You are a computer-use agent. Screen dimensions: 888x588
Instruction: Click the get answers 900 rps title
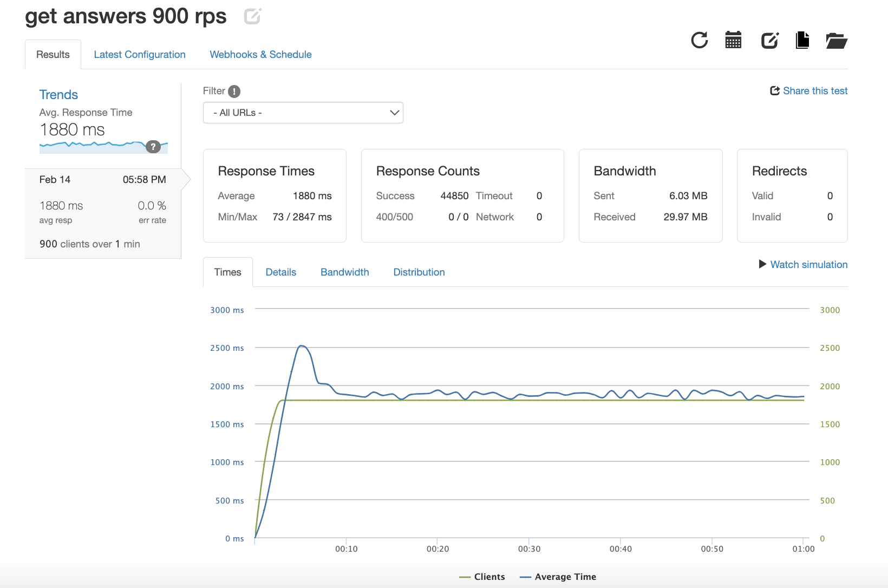pos(126,17)
